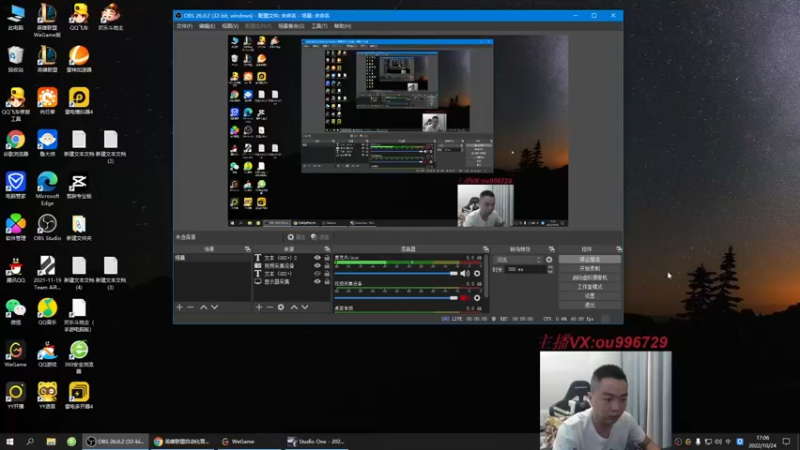Move scene up with the arrow
Viewport: 800px width, 450px height.
pyautogui.click(x=204, y=307)
